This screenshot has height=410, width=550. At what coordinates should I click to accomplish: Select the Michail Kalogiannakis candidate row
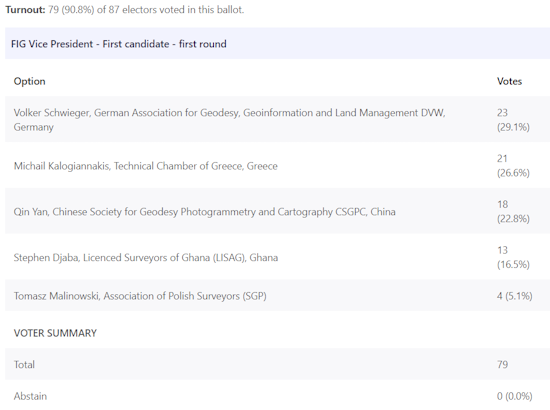[277, 165]
